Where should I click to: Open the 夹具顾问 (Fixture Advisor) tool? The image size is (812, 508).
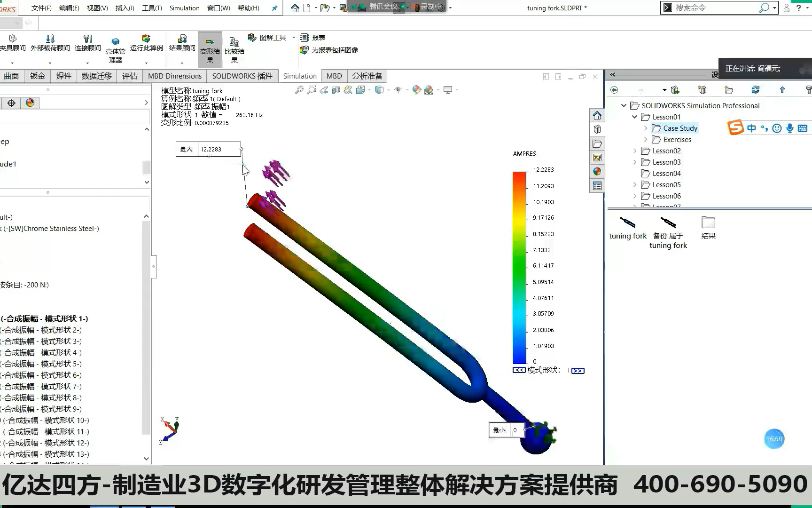coord(13,42)
